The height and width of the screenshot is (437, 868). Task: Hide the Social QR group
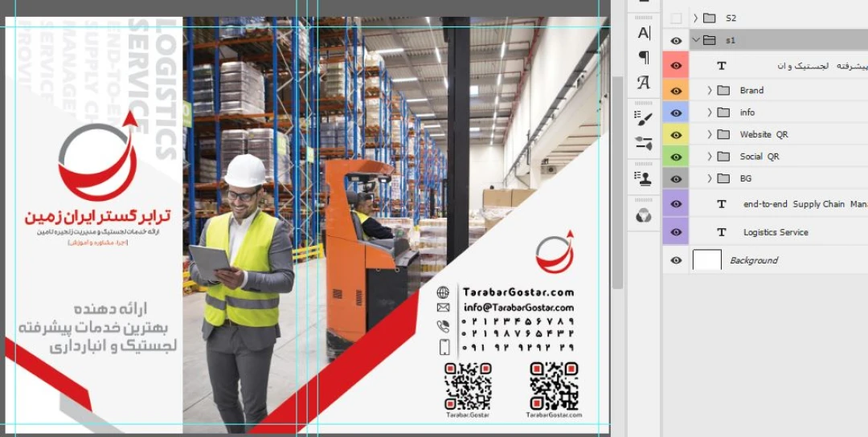(x=676, y=157)
